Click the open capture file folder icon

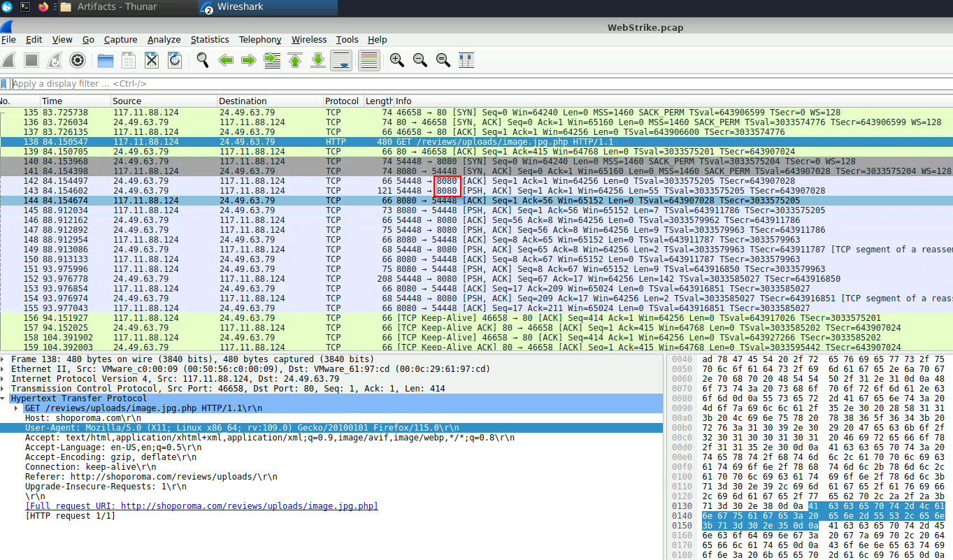tap(106, 61)
